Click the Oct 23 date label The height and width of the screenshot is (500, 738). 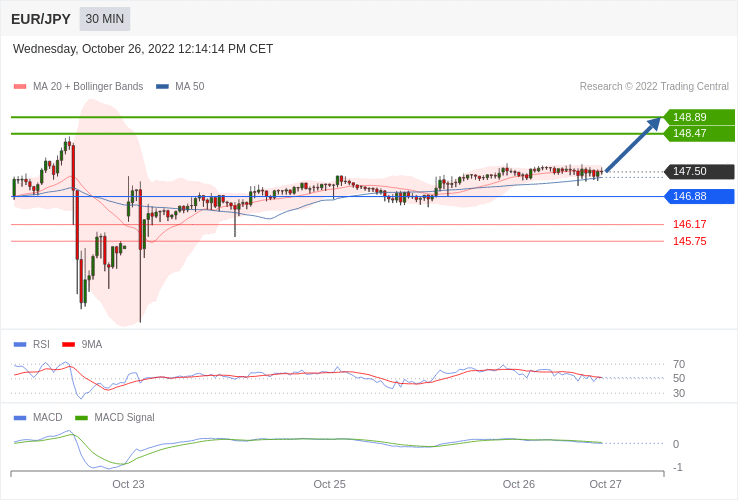[128, 484]
